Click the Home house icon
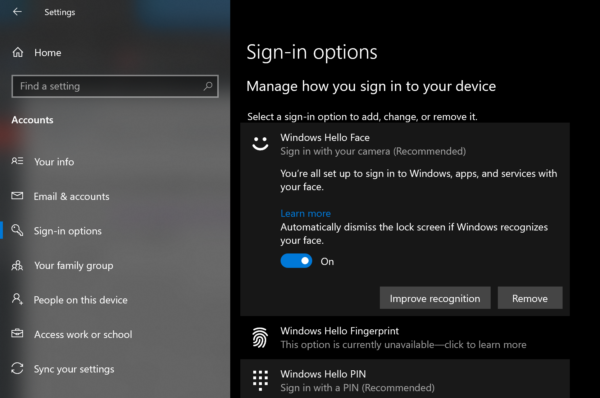 18,52
